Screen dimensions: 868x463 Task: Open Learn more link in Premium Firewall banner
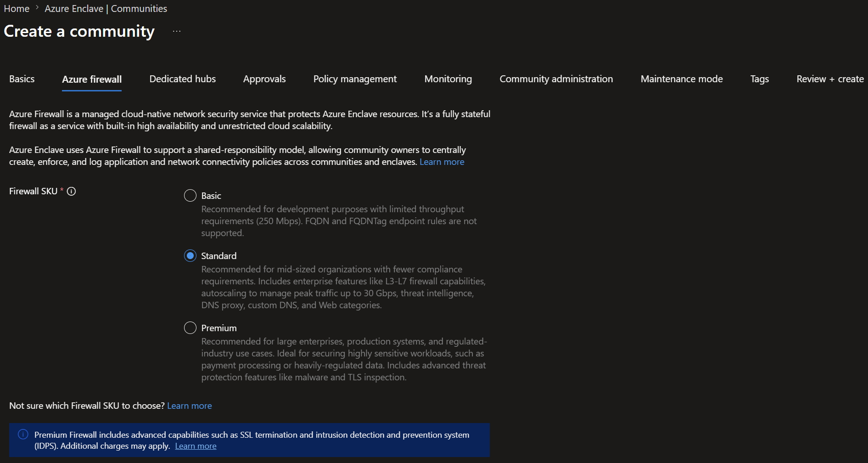click(x=196, y=446)
